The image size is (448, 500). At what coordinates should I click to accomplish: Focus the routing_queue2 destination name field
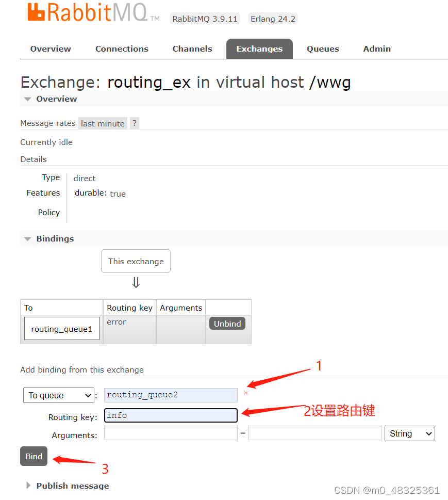coord(171,395)
